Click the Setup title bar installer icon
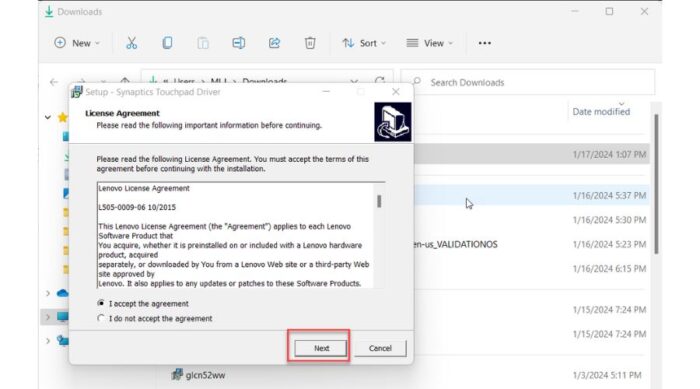The width and height of the screenshot is (700, 389). pos(77,92)
